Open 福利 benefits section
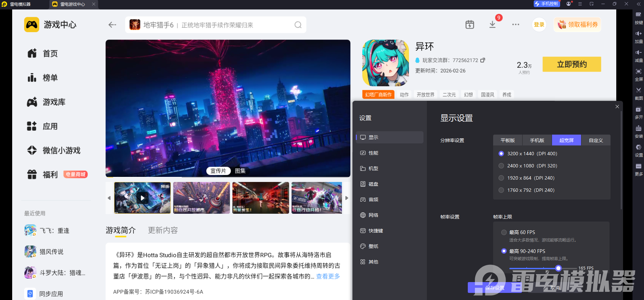 click(x=43, y=175)
